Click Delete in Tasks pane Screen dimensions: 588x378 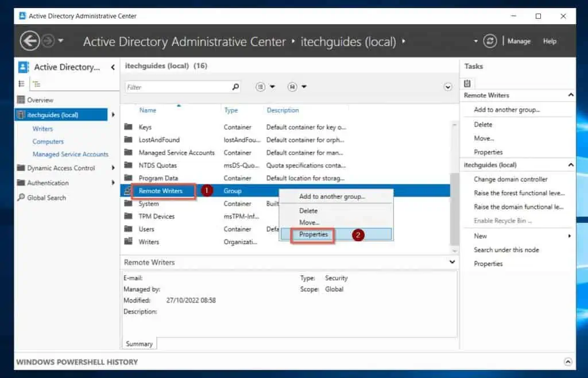coord(482,125)
